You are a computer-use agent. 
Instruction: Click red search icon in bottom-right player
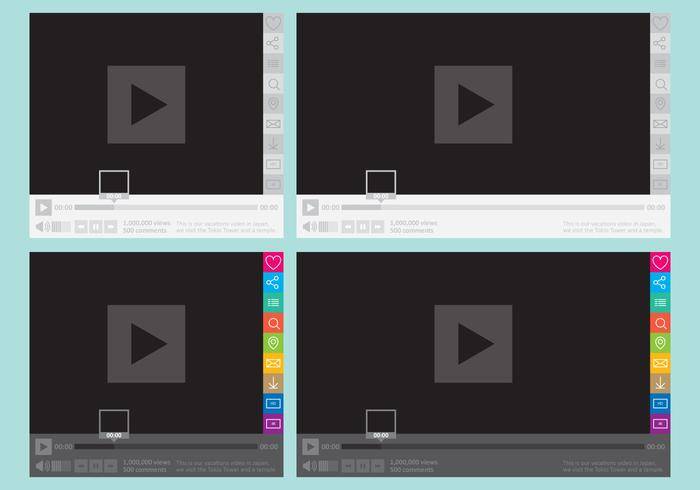pyautogui.click(x=660, y=323)
